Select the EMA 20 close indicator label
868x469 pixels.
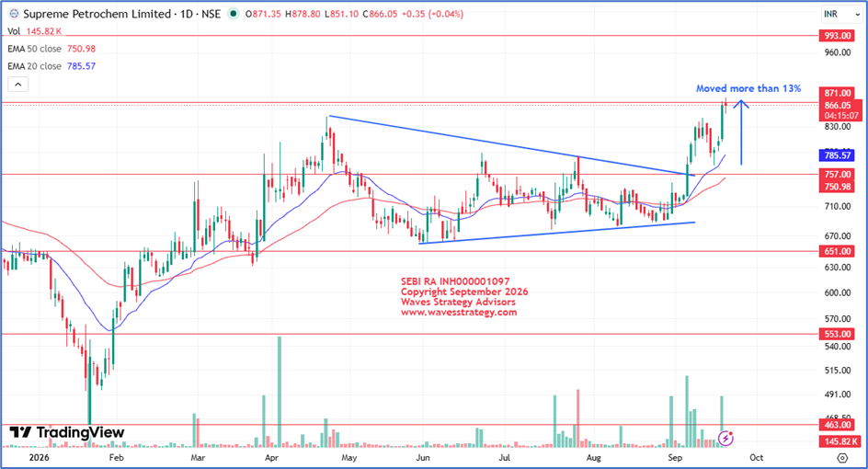click(34, 66)
